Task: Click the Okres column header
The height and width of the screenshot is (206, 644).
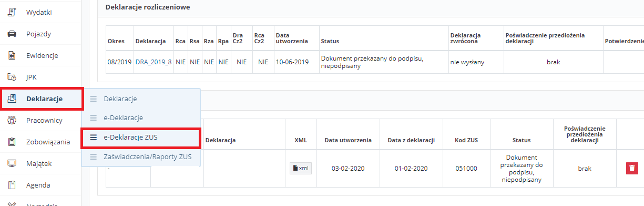Action: point(116,41)
